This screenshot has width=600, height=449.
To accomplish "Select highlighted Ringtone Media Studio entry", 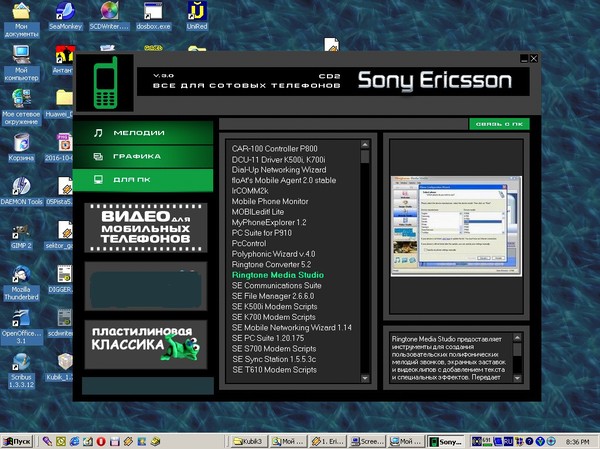I will pyautogui.click(x=278, y=275).
